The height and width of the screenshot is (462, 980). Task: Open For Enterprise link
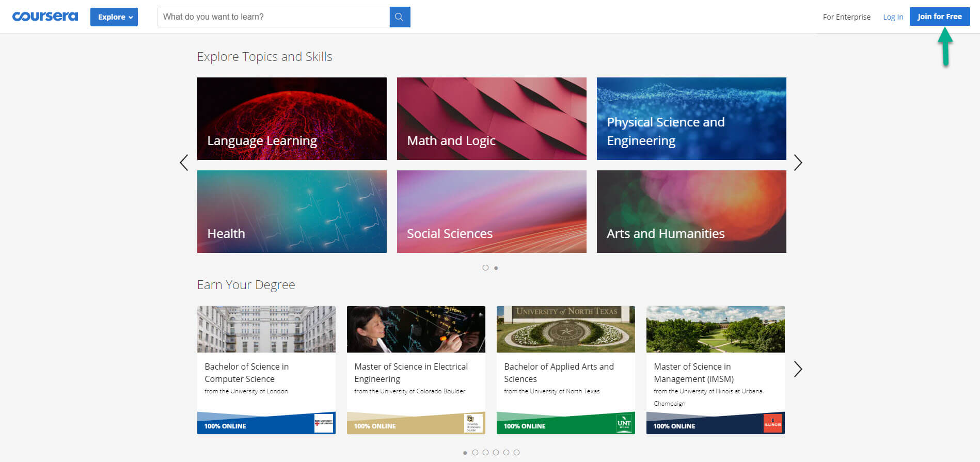847,17
